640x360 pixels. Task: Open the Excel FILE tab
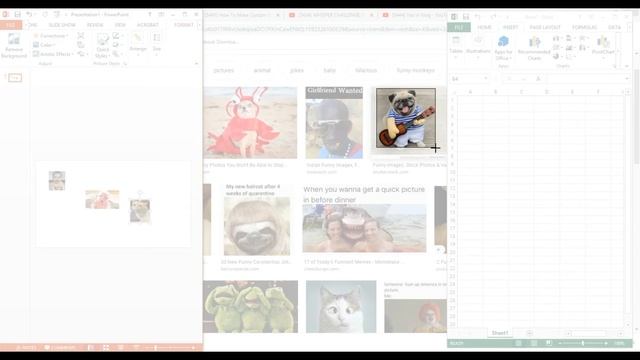click(459, 27)
